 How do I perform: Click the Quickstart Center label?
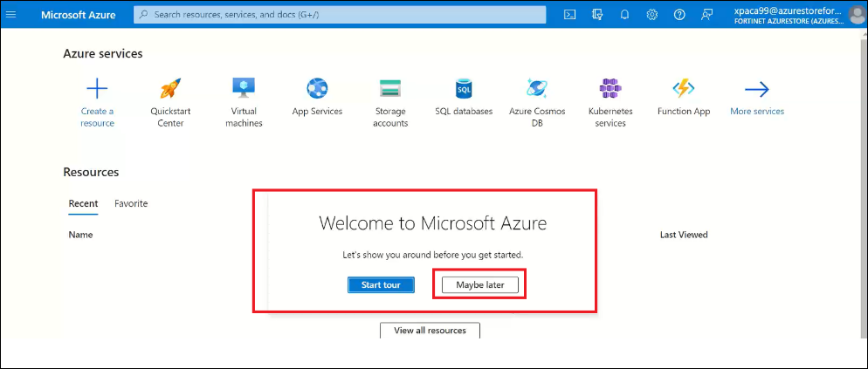[170, 117]
